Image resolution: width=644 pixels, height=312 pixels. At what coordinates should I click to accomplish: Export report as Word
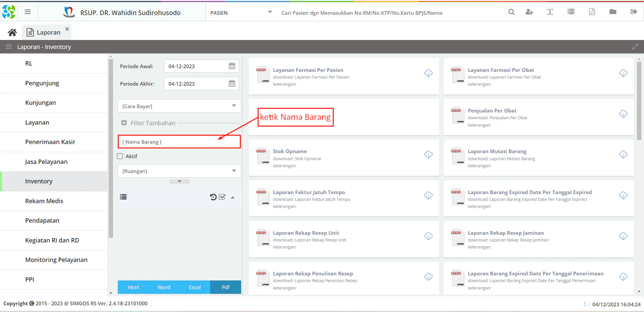click(164, 287)
